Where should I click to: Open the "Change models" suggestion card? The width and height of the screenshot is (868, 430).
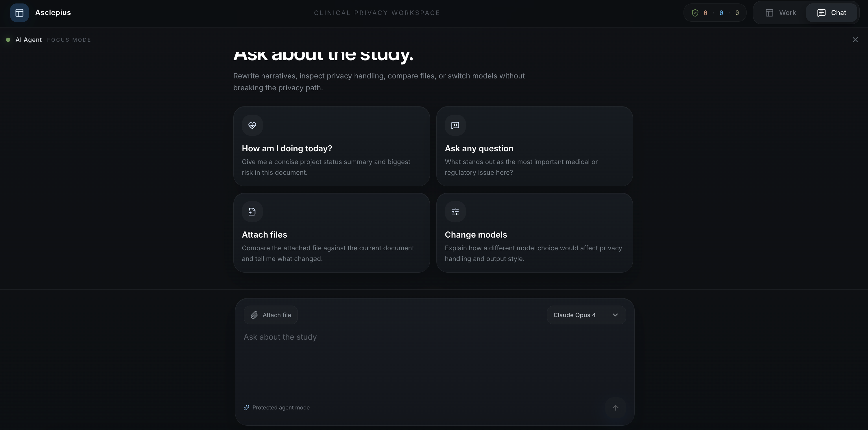[x=534, y=233]
